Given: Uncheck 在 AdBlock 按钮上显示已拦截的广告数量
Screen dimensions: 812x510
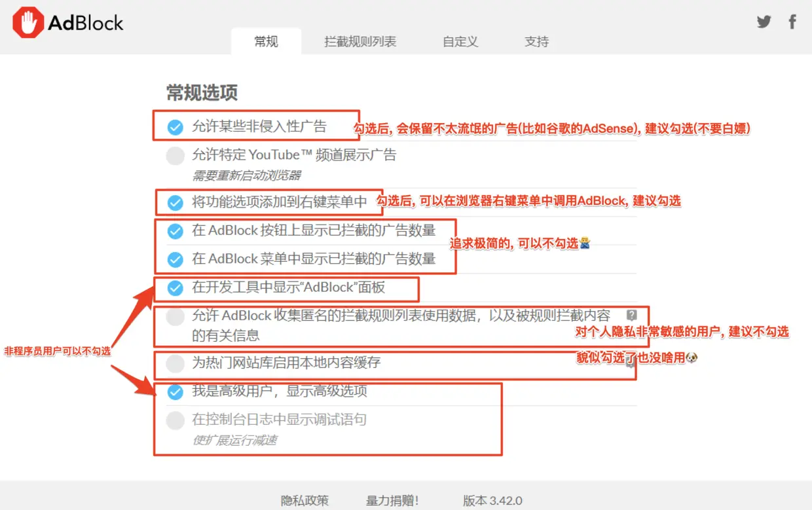Looking at the screenshot, I should pyautogui.click(x=175, y=231).
